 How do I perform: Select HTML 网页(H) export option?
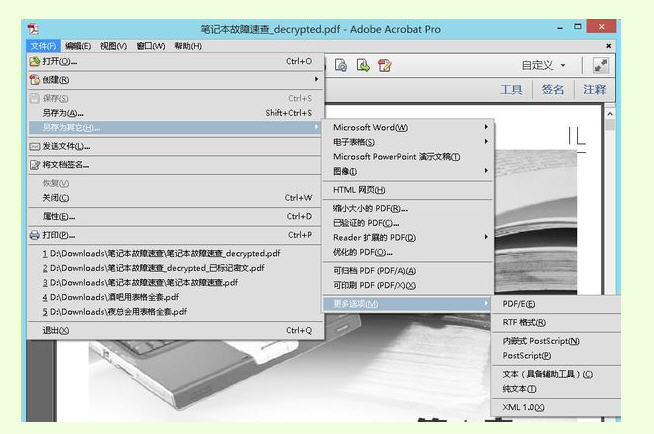[407, 190]
